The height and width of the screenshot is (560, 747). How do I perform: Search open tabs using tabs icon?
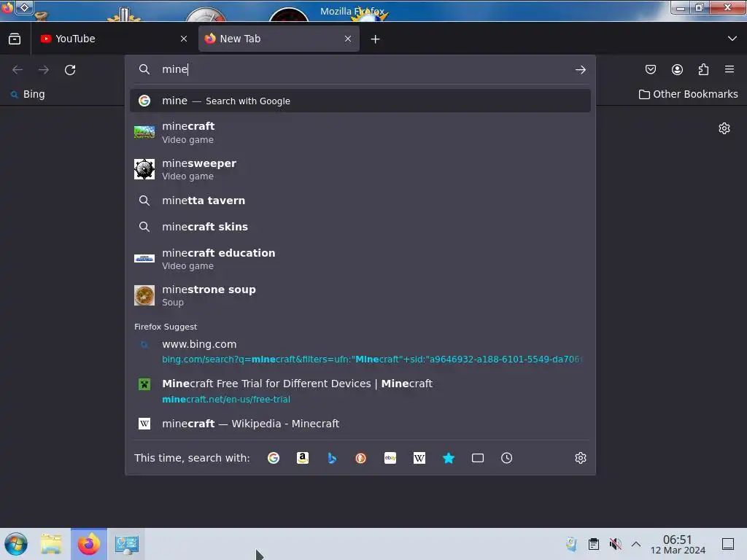477,458
